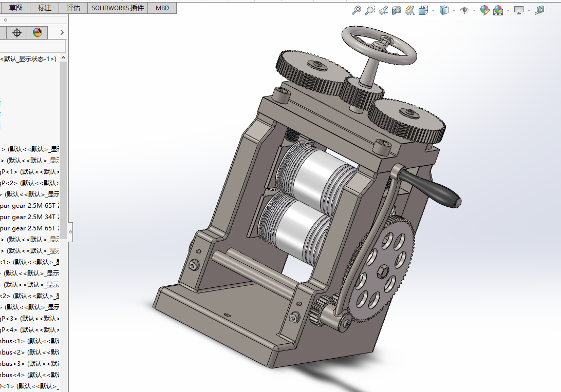Click the Edit Appearance color ball icon
This screenshot has width=561, height=392.
tap(484, 10)
